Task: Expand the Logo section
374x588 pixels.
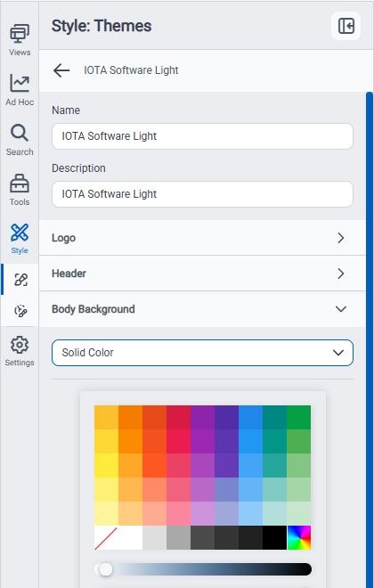Action: [x=202, y=238]
